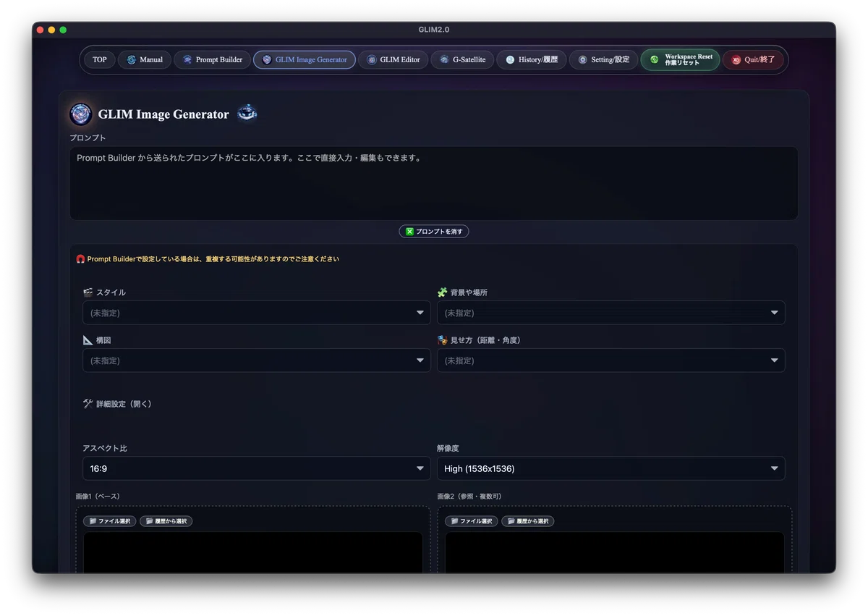Click the 詳細設定 tools icon
The height and width of the screenshot is (616, 868).
point(88,404)
